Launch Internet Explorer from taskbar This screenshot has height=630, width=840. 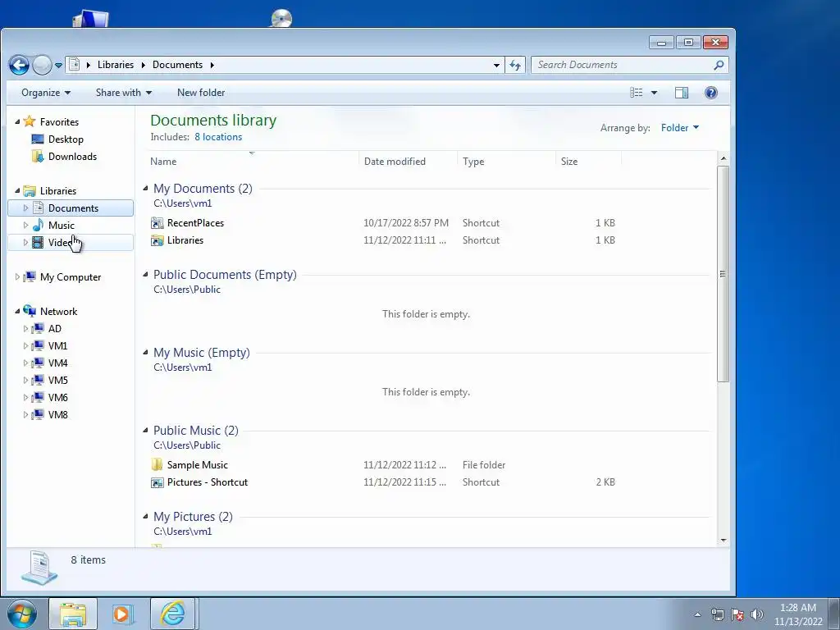click(172, 614)
